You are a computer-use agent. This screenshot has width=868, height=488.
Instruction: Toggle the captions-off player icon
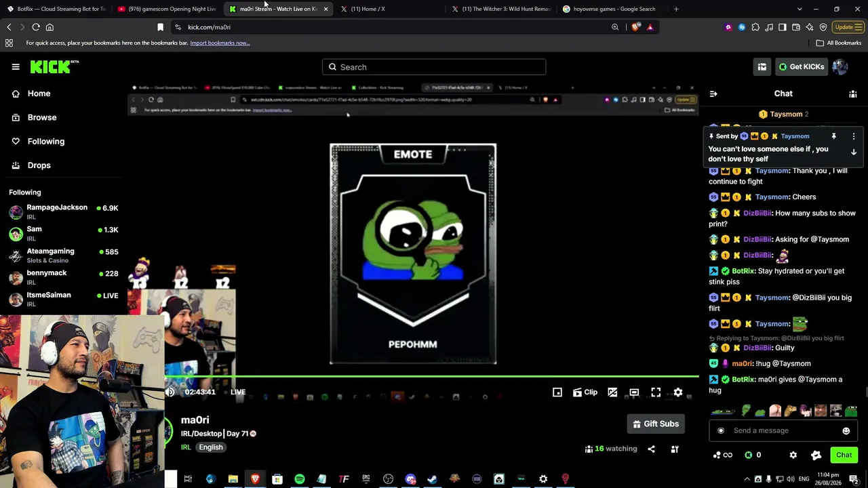coord(612,392)
